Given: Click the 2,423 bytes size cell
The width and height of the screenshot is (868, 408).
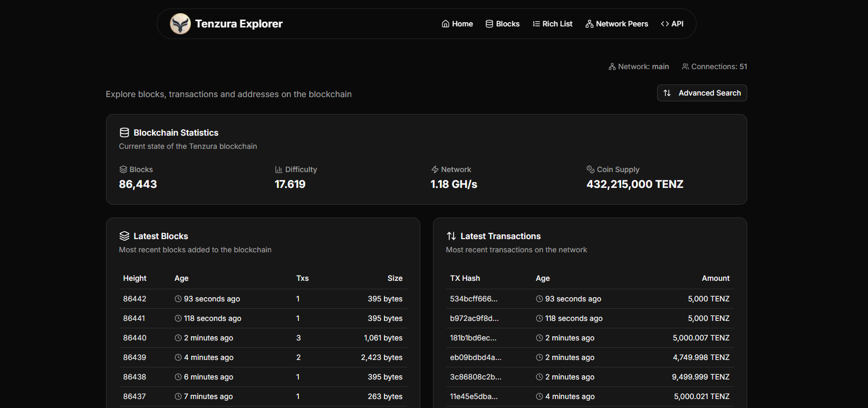Looking at the screenshot, I should tap(382, 357).
